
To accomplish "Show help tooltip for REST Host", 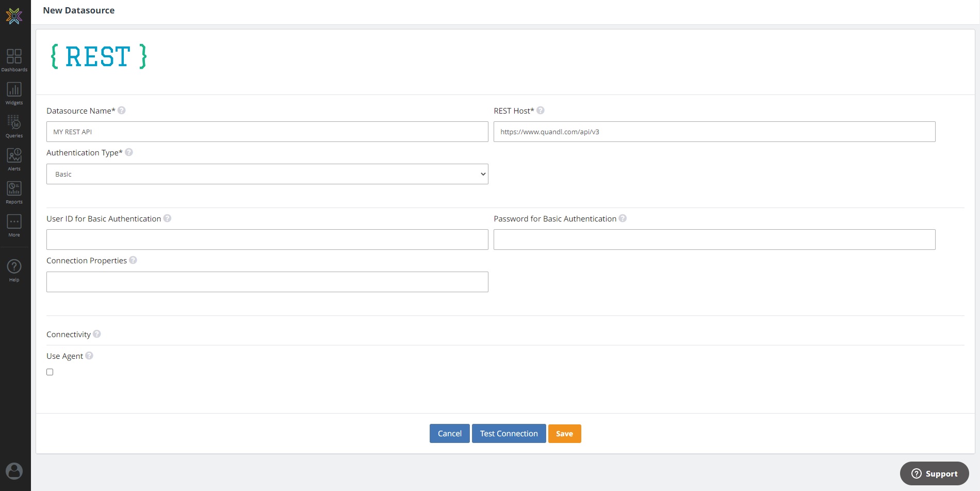I will (541, 110).
